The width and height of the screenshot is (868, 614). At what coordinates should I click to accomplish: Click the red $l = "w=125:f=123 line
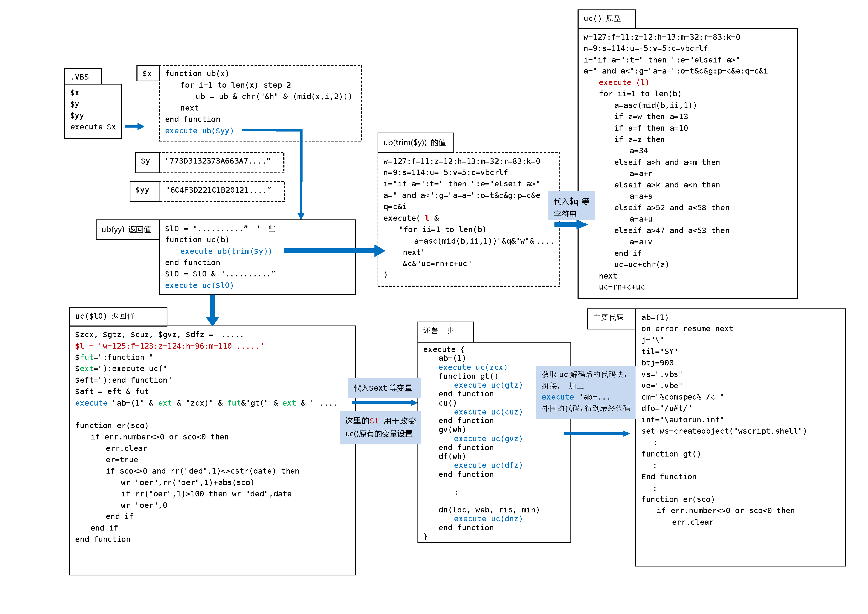(x=169, y=346)
